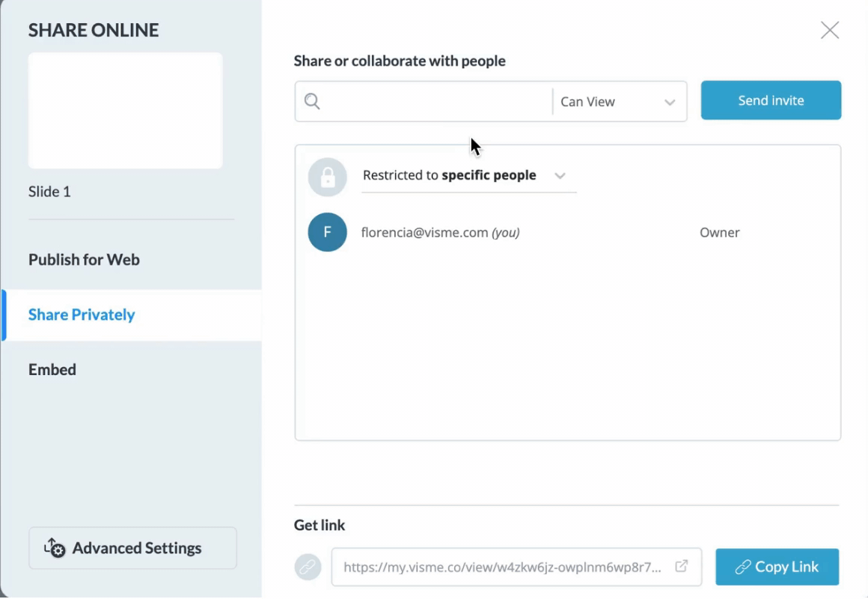Click the search magnifier icon
This screenshot has width=868, height=599.
pos(311,100)
